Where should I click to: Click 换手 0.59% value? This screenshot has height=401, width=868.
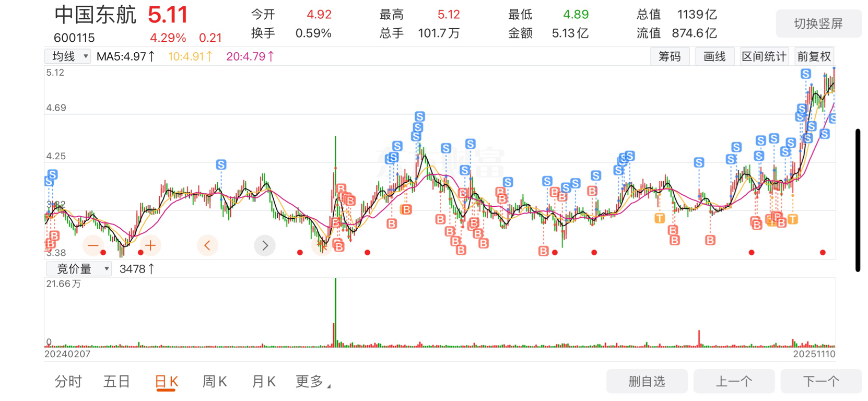click(313, 33)
